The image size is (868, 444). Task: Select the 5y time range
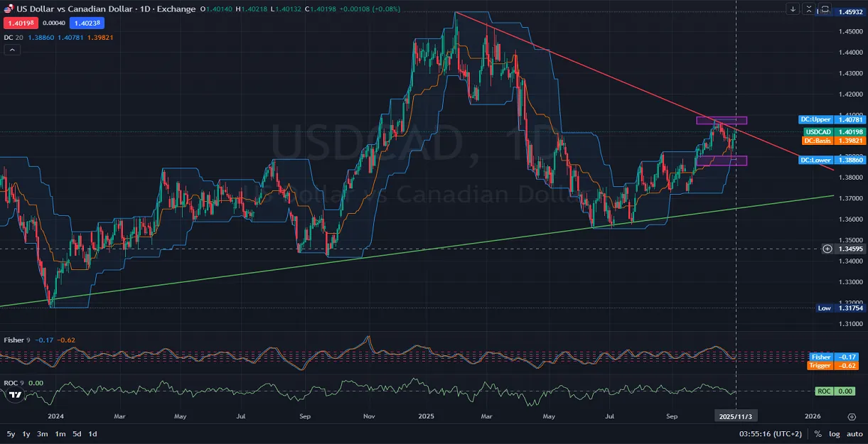tap(11, 433)
